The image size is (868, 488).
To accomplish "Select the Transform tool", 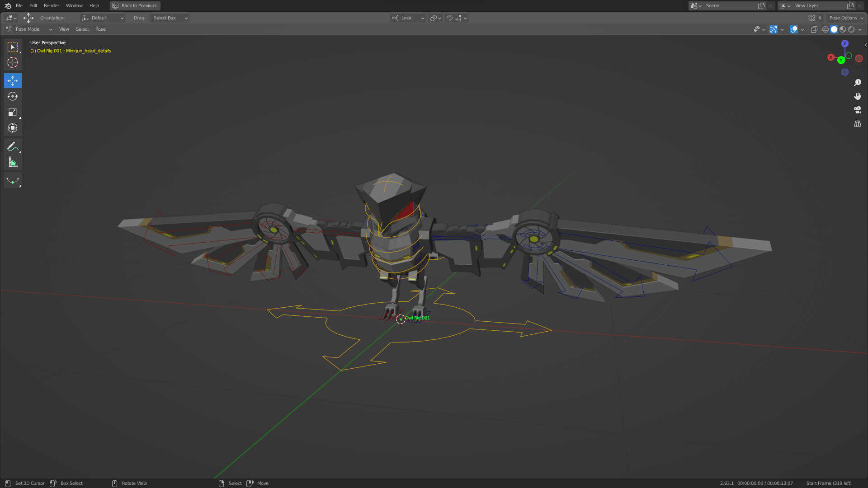I will (x=13, y=128).
